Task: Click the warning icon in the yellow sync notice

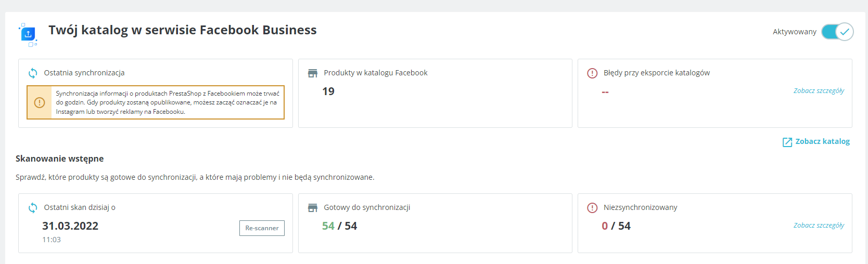Action: (40, 102)
